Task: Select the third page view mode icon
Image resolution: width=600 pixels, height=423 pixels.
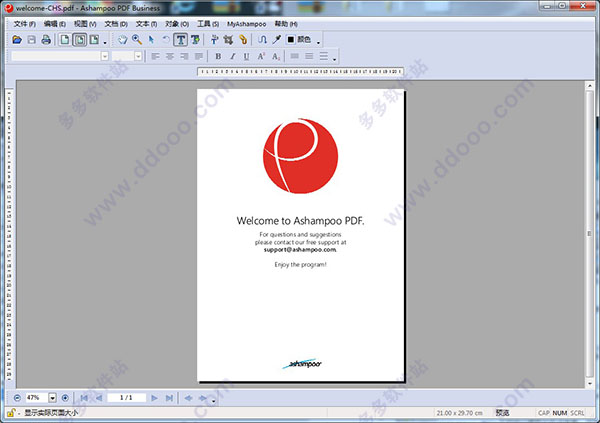Action: pyautogui.click(x=94, y=39)
